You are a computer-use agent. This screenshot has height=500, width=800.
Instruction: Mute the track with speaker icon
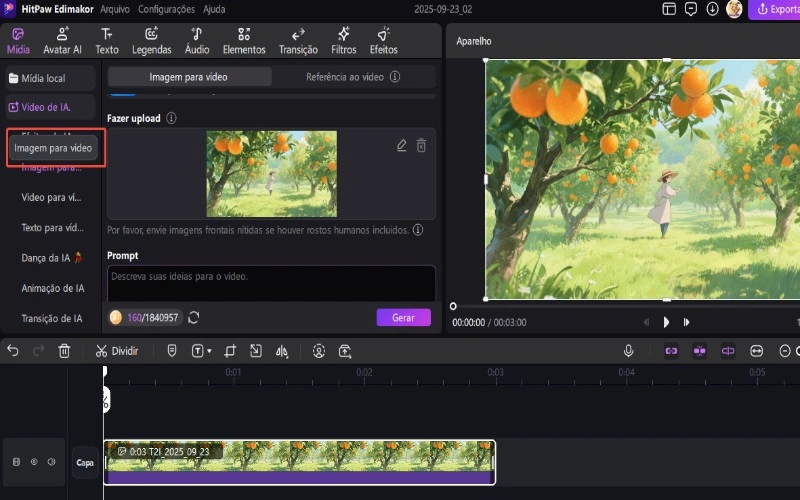(x=51, y=462)
